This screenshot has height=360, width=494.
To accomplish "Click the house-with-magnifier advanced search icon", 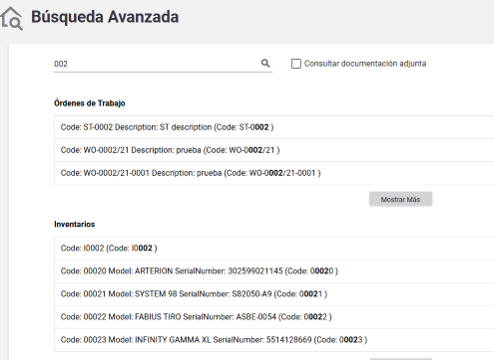I will (11, 19).
